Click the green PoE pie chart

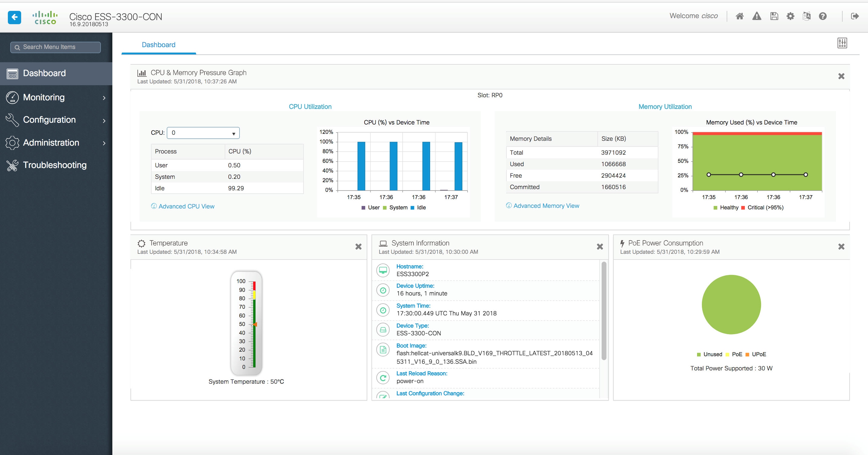point(731,305)
